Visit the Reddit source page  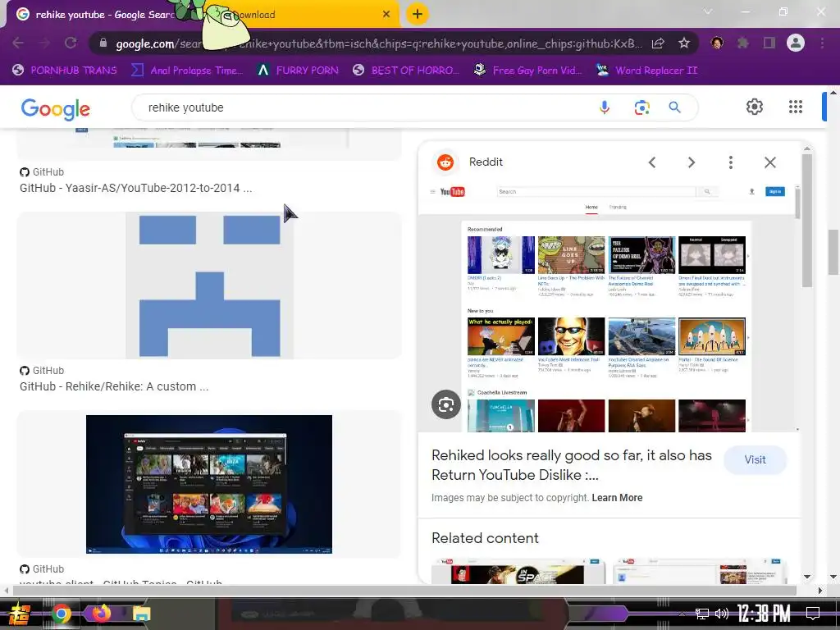point(755,459)
